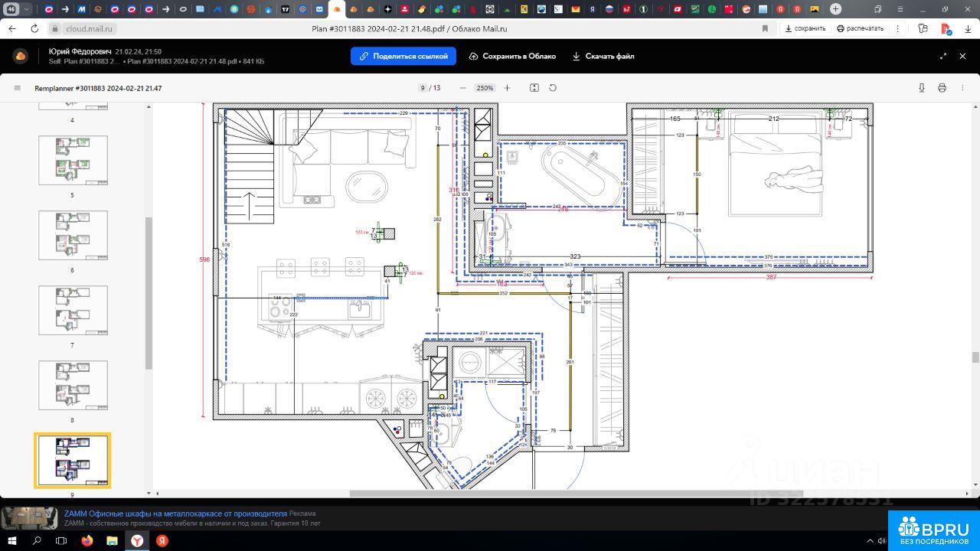The height and width of the screenshot is (551, 980).
Task: Toggle fullscreen viewer mode
Action: click(943, 56)
